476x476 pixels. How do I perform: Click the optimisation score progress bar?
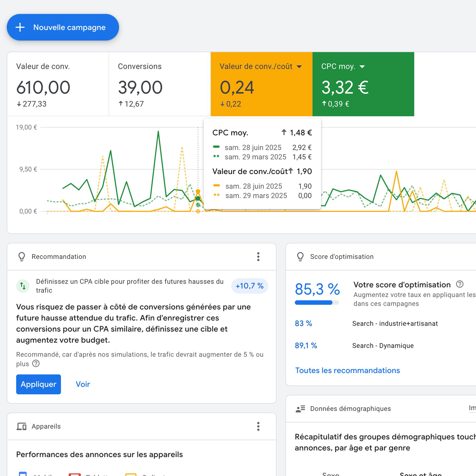coord(317,303)
